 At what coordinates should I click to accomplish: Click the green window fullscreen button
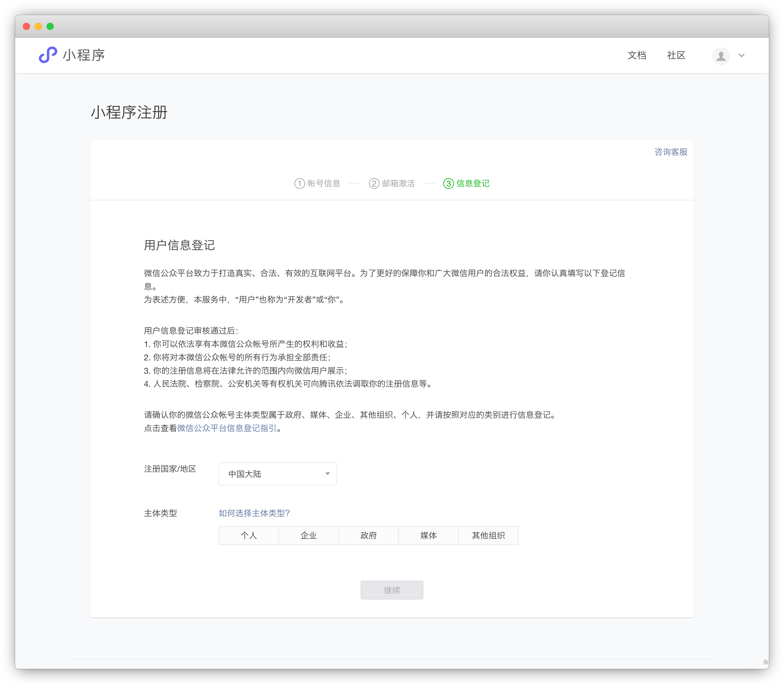pyautogui.click(x=50, y=26)
